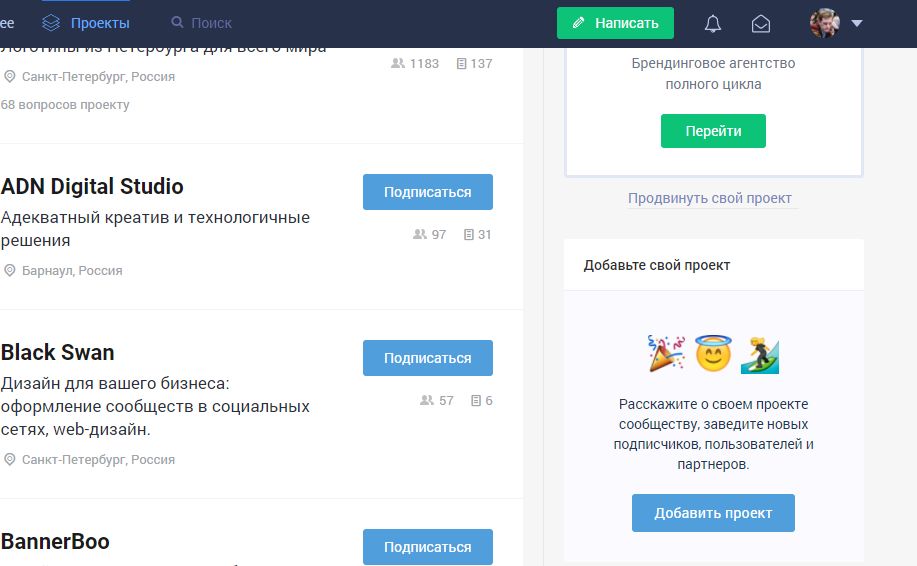Click Добавьте свой проект heading
Screen dimensions: 917x566
point(657,265)
